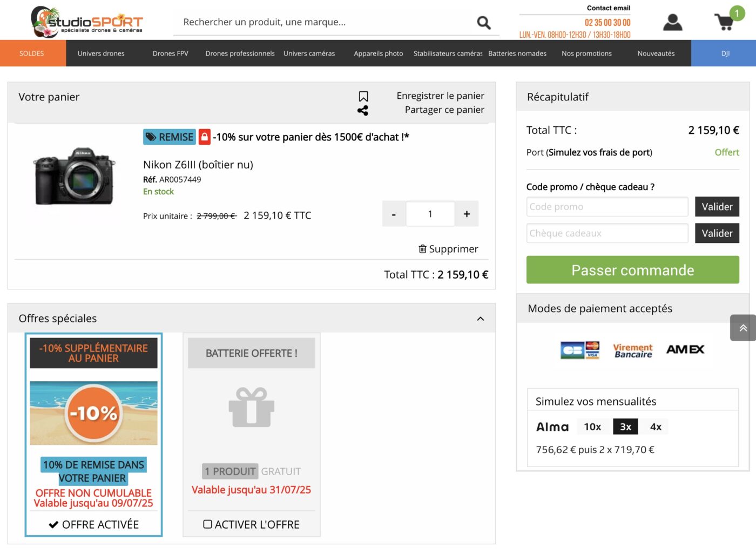Click the REMISE tag badge

170,137
